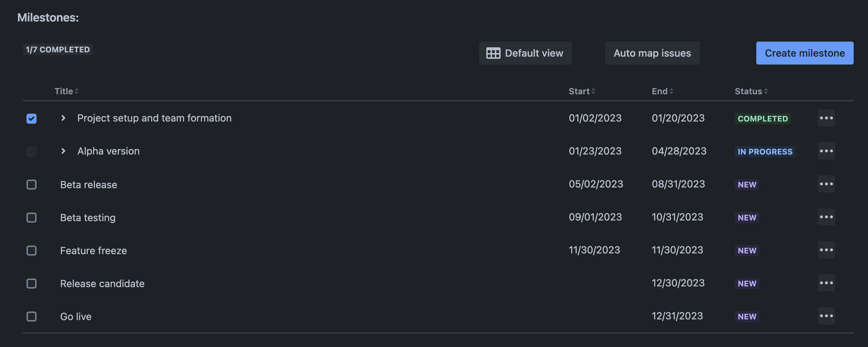Open more options for Go live row
The height and width of the screenshot is (347, 868).
click(x=826, y=316)
